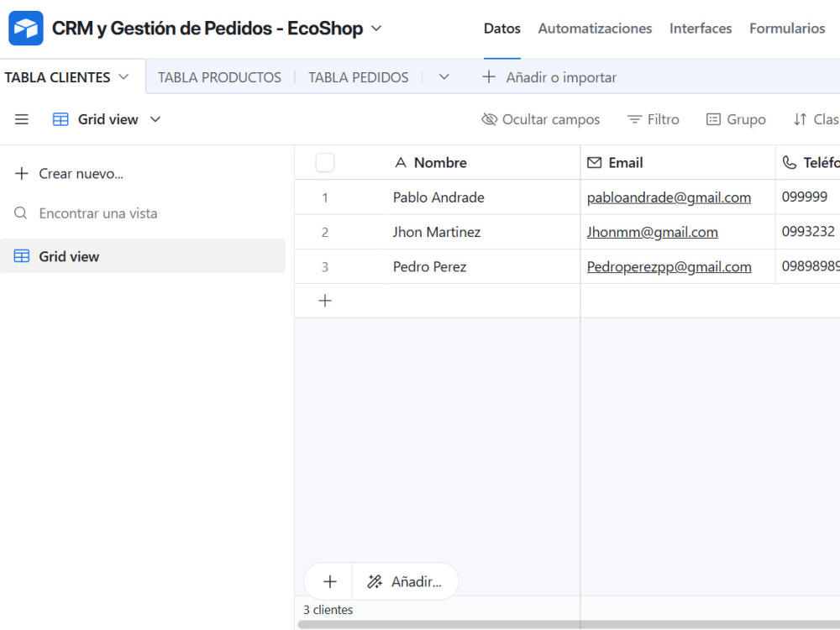The height and width of the screenshot is (630, 840).
Task: Expand the all-tables list chevron
Action: point(444,76)
